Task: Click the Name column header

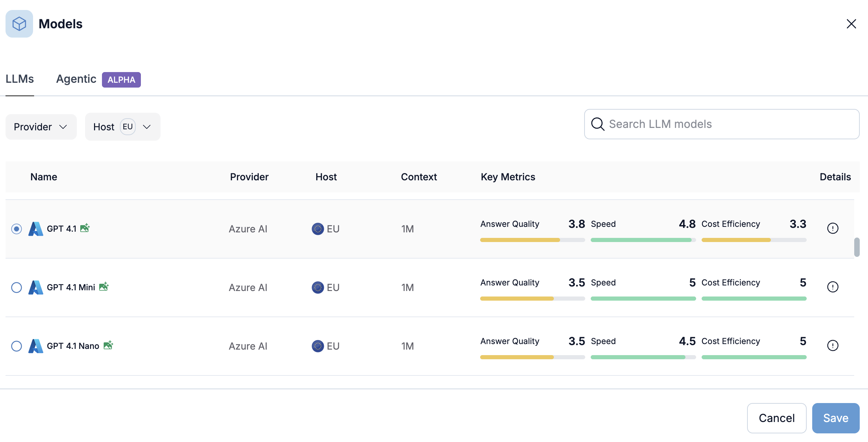Action: (44, 177)
